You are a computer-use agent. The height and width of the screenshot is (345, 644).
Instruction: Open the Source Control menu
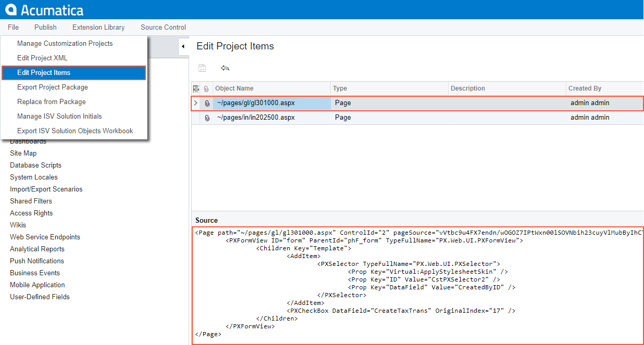163,27
